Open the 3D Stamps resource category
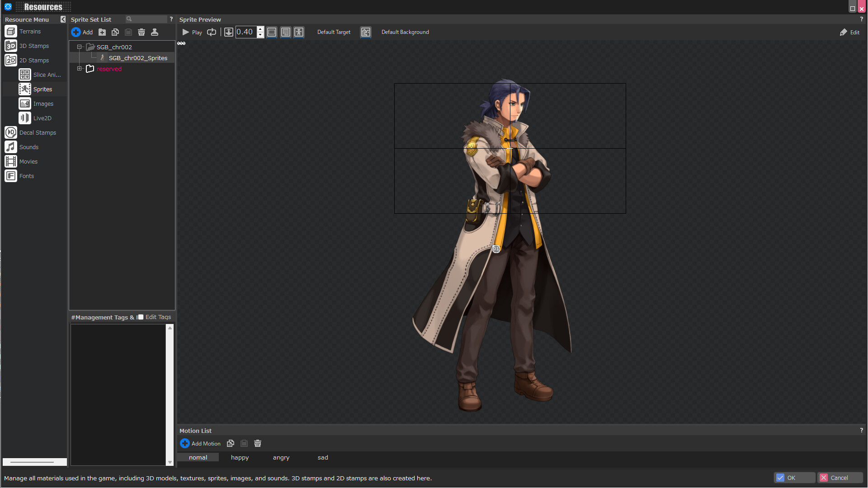 click(34, 46)
